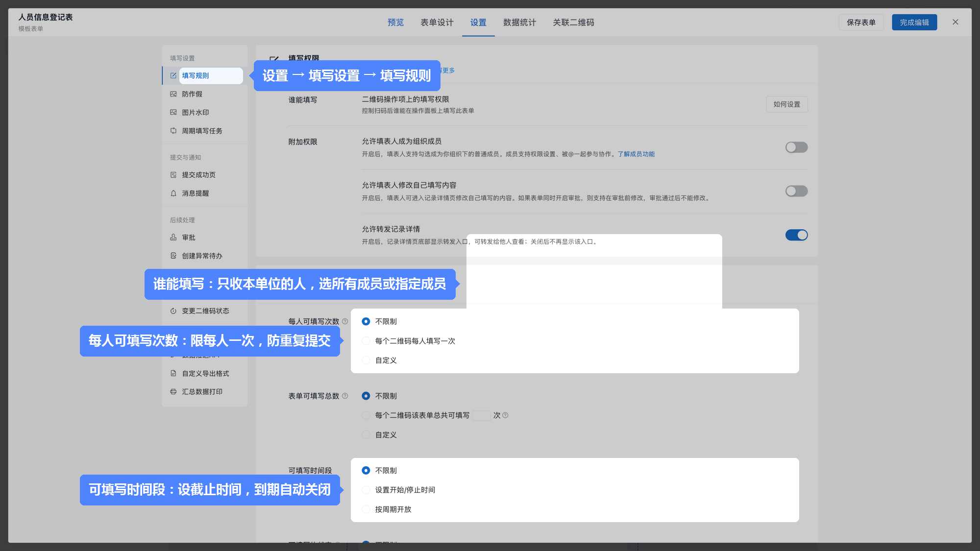Select 按周期开放 radio option
980x551 pixels.
[366, 509]
